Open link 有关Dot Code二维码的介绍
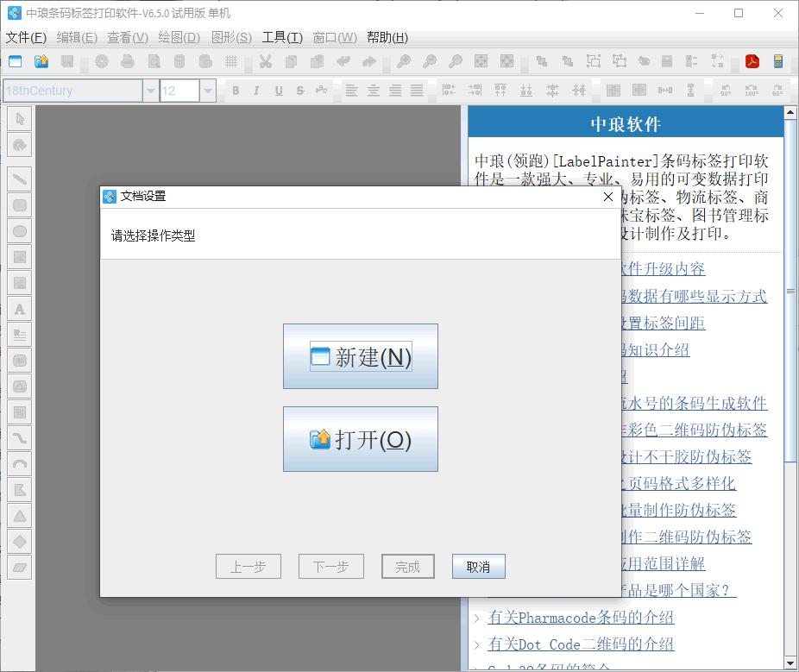 pos(581,644)
